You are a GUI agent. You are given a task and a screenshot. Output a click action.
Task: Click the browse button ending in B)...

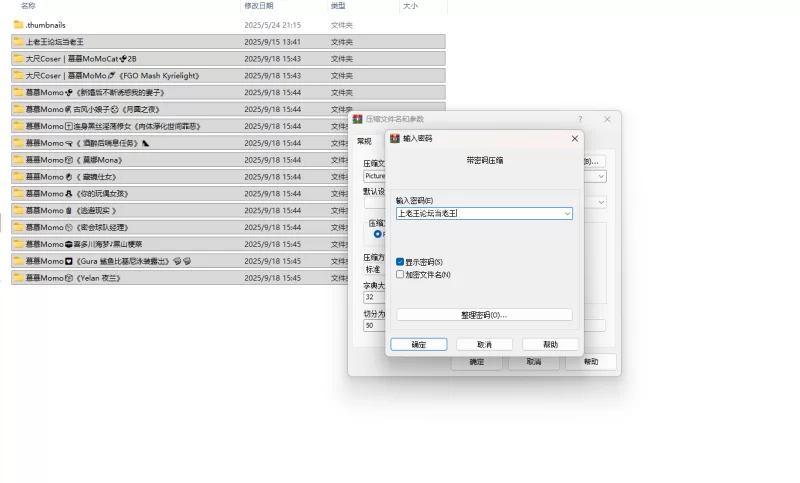coord(594,161)
